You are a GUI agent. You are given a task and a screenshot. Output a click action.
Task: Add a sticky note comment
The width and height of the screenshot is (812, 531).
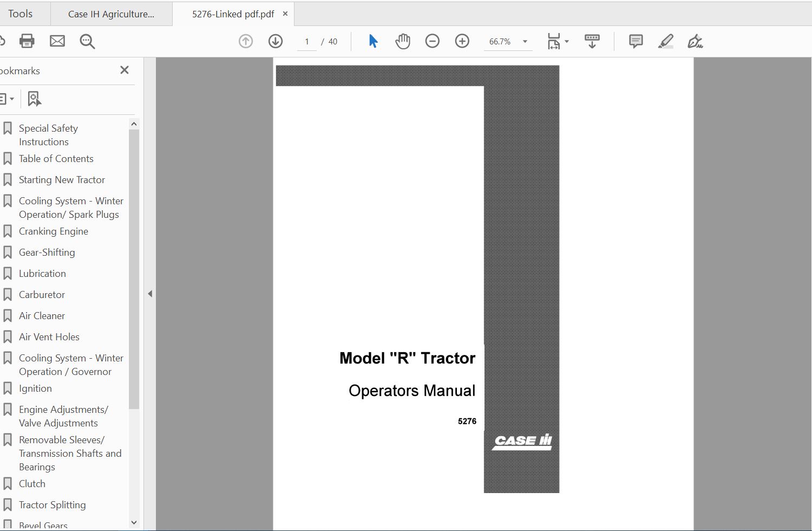pyautogui.click(x=636, y=41)
